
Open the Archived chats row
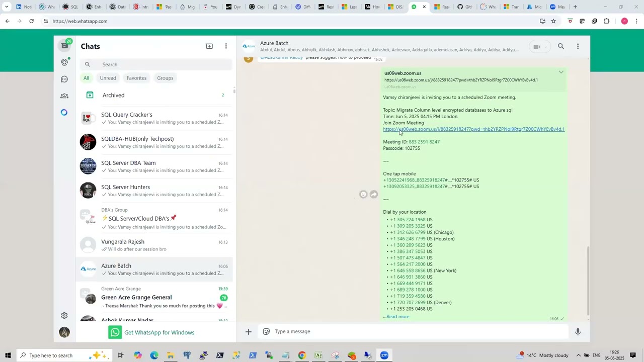point(154,95)
